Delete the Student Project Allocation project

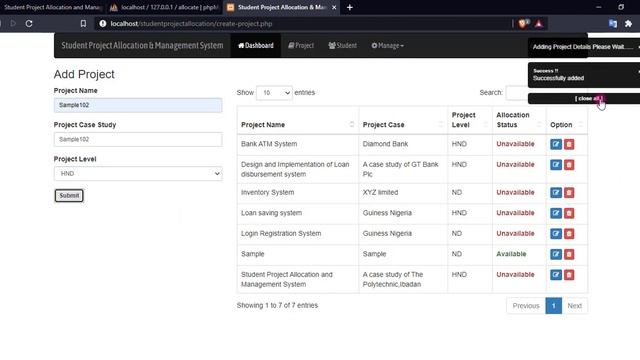coord(569,275)
